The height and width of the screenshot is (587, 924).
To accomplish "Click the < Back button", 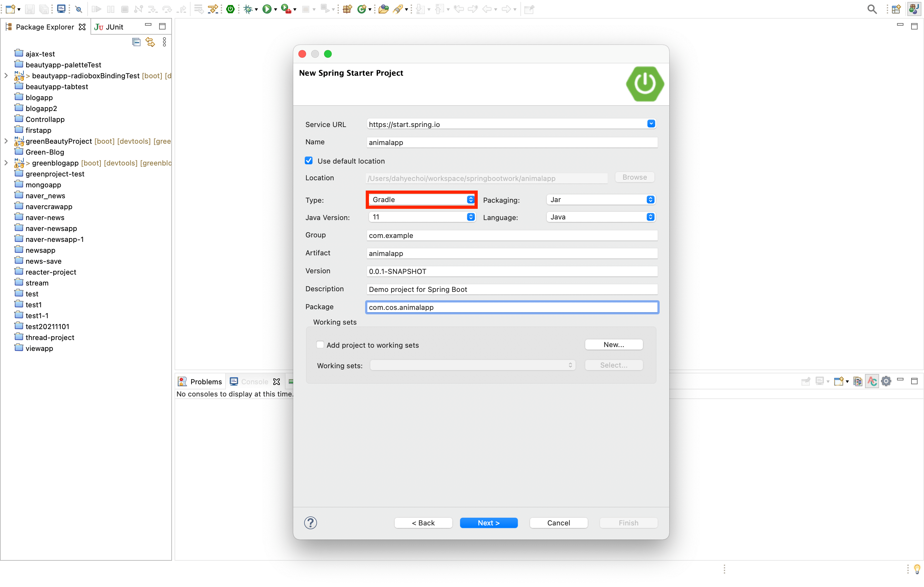I will tap(423, 523).
